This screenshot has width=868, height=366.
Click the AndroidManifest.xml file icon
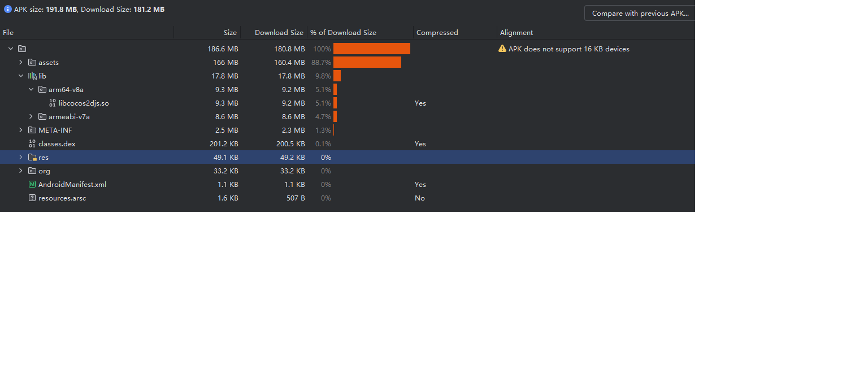click(x=32, y=185)
